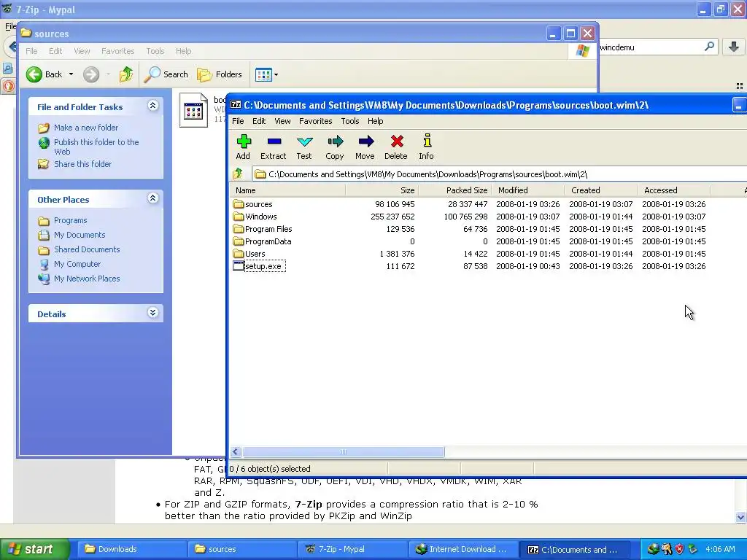The height and width of the screenshot is (560, 747).
Task: Sort by Packed Size column header
Action: tap(455, 190)
